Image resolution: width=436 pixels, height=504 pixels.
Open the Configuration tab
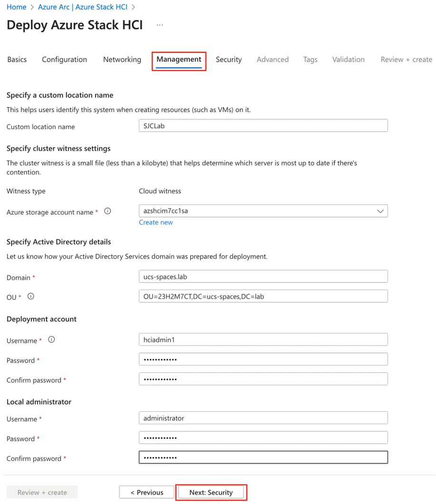coord(64,59)
